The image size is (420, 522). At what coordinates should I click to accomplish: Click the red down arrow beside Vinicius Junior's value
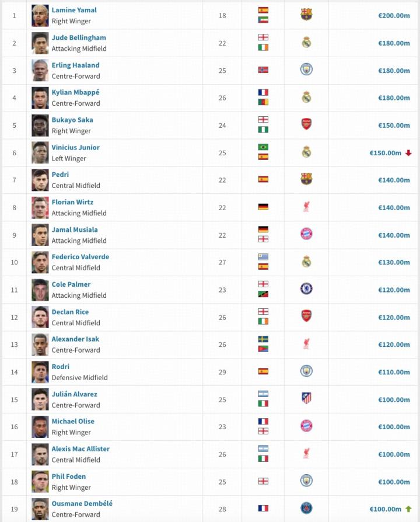408,153
